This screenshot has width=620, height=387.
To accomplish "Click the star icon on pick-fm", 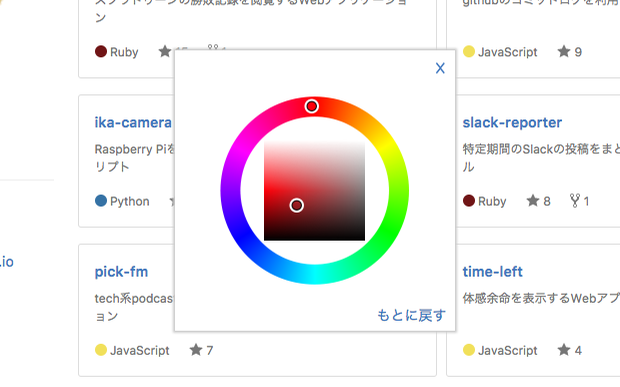I will click(196, 349).
